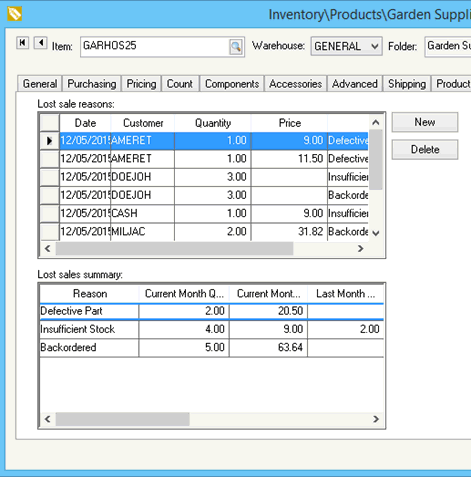Select the CASH customer cell
Screen dimensions: 471x477
tap(143, 213)
